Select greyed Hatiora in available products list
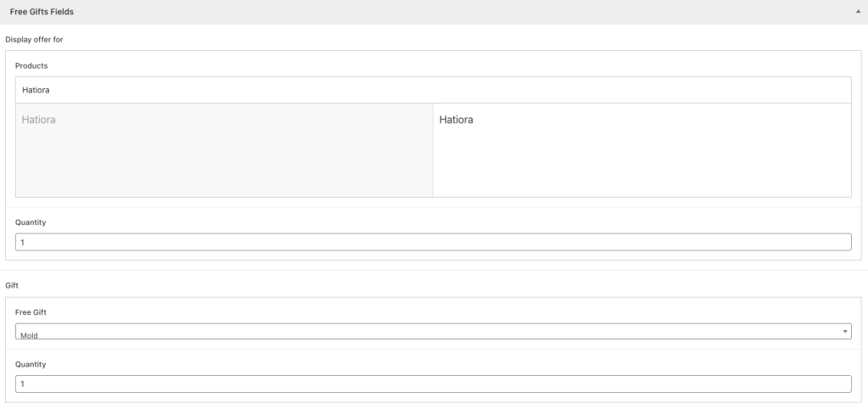The height and width of the screenshot is (409, 868). click(x=39, y=120)
